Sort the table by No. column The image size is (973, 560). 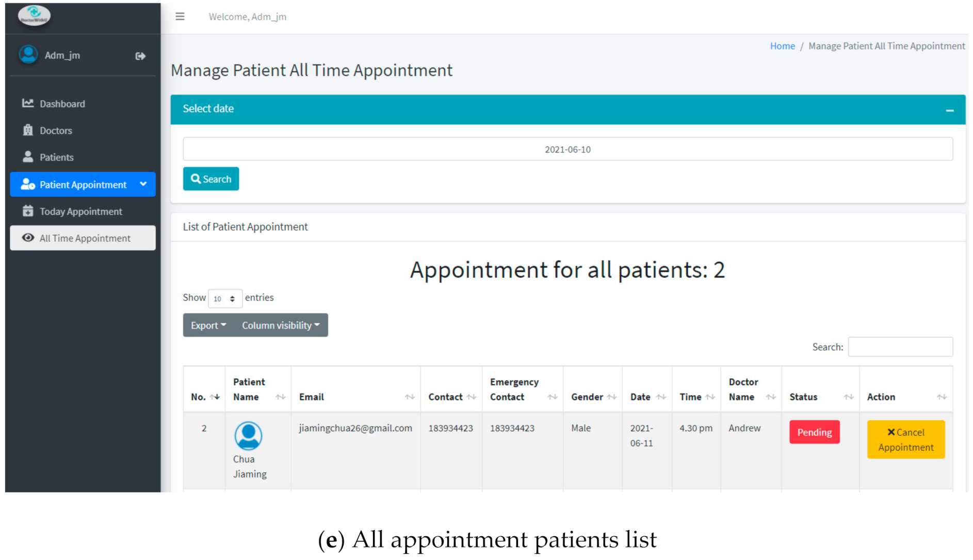(205, 397)
